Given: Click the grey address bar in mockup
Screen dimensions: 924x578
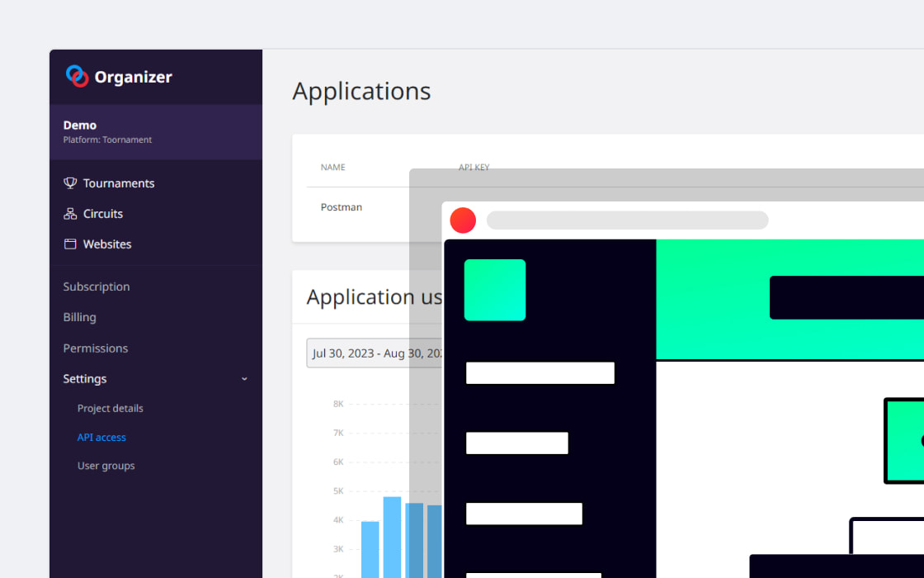Looking at the screenshot, I should point(627,220).
